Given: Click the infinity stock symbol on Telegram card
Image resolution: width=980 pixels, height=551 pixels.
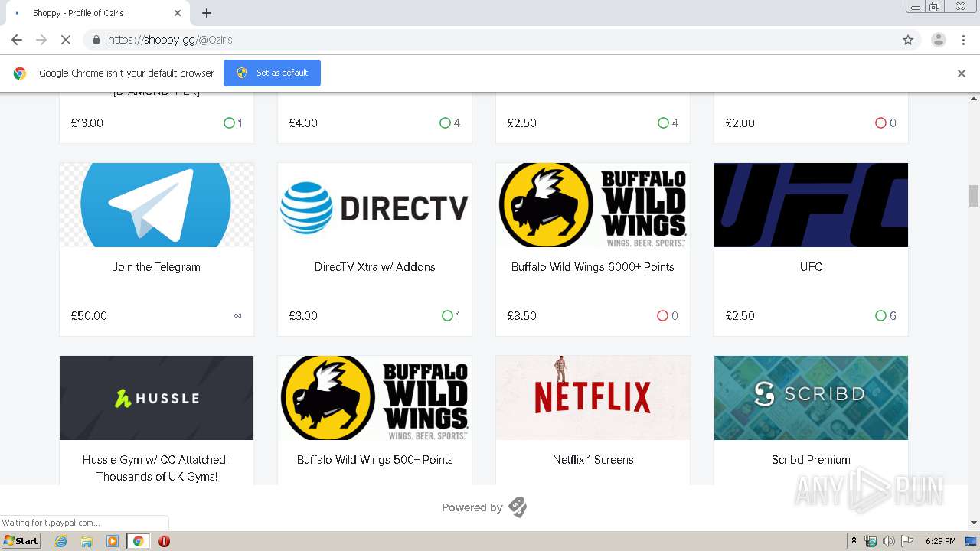Looking at the screenshot, I should (237, 316).
